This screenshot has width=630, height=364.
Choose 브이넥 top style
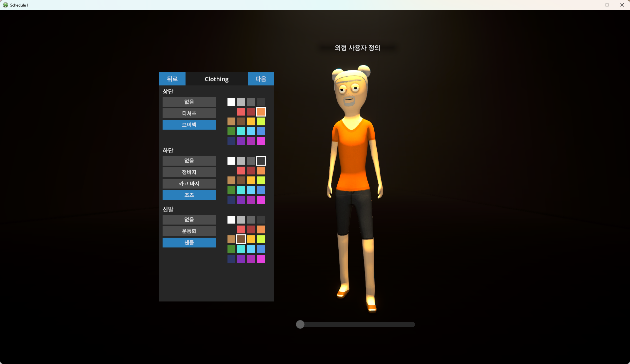(189, 125)
